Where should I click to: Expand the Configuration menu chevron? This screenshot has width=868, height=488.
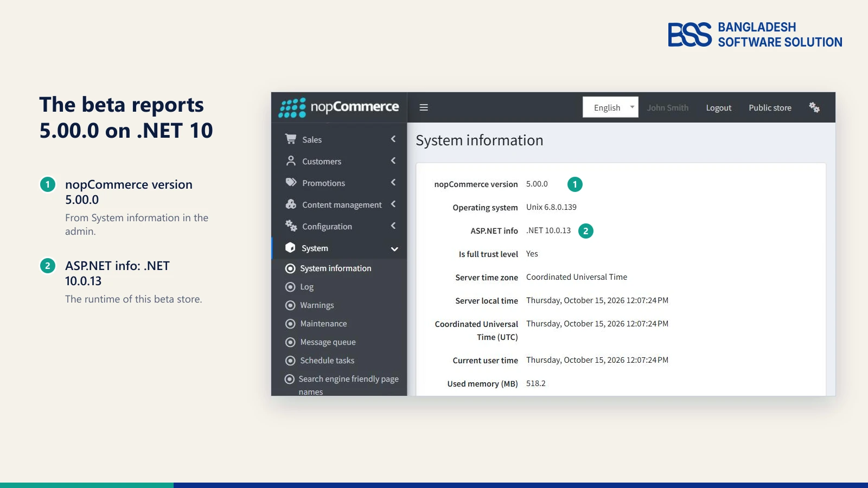coord(393,226)
